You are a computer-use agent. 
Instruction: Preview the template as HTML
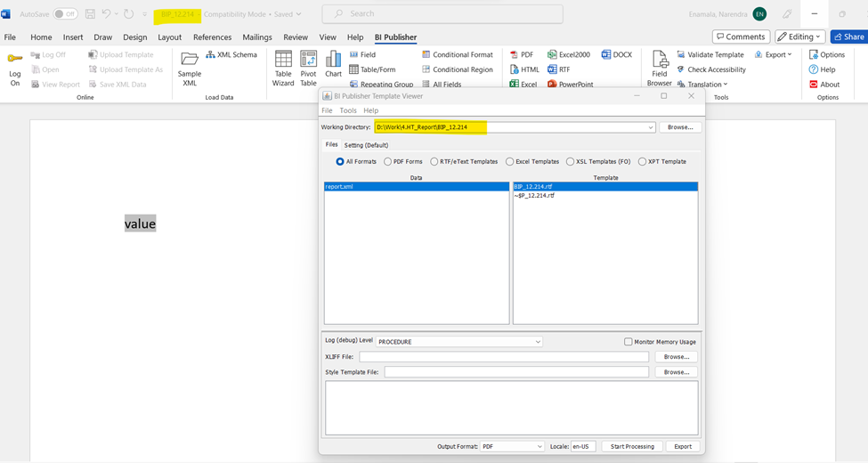tap(524, 69)
